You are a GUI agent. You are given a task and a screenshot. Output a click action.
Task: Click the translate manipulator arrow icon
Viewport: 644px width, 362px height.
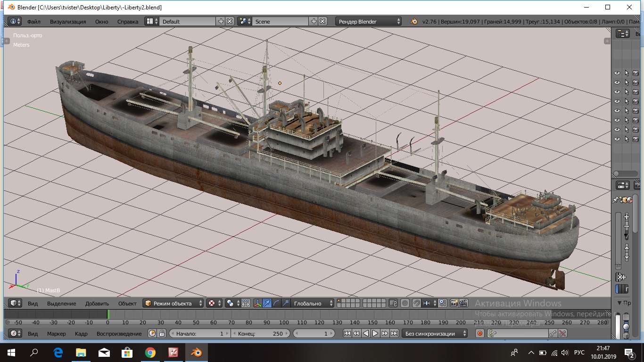(267, 303)
